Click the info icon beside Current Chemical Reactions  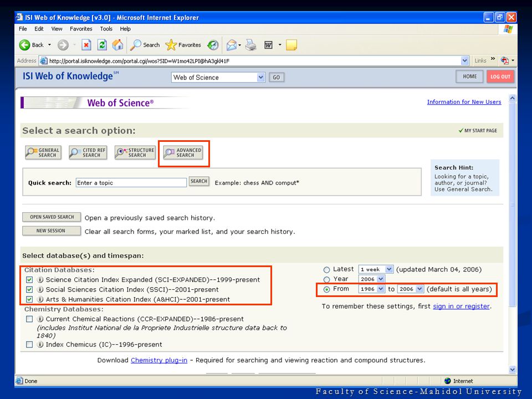click(40, 319)
